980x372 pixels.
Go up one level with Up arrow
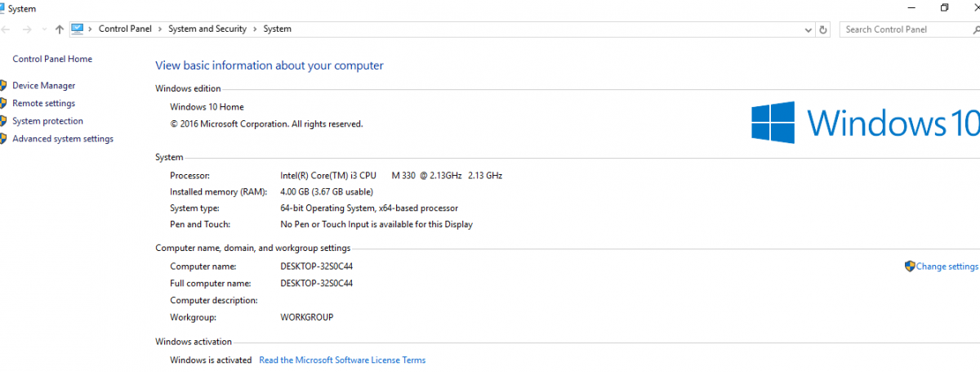tap(59, 29)
